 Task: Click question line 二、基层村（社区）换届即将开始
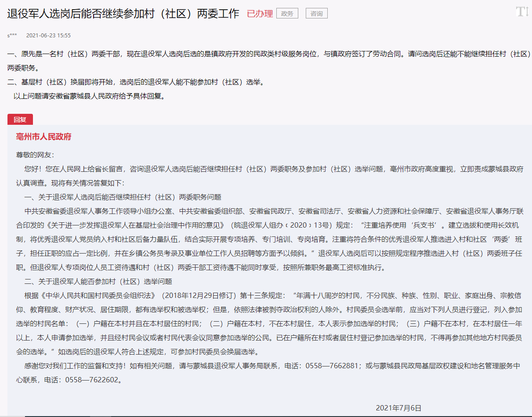pos(136,82)
